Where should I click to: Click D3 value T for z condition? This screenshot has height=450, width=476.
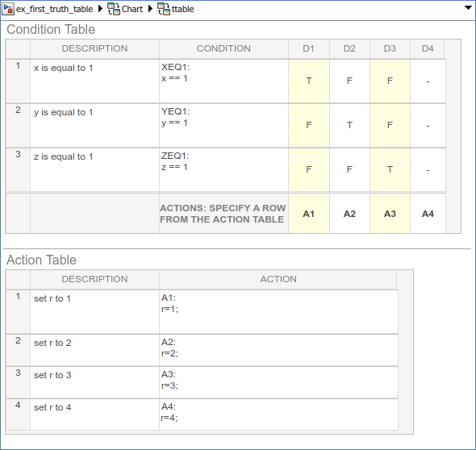[390, 169]
